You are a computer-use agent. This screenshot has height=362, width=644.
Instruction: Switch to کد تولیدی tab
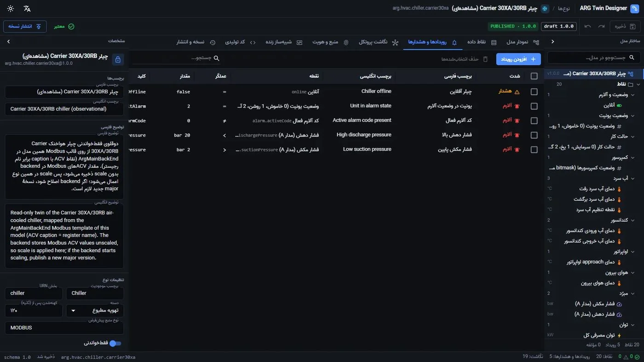coord(240,42)
